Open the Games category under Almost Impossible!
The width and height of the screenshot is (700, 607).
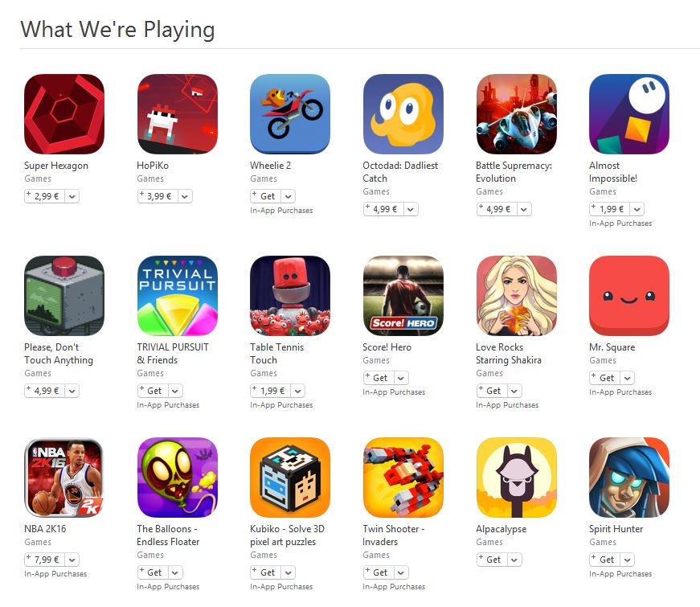click(x=602, y=191)
